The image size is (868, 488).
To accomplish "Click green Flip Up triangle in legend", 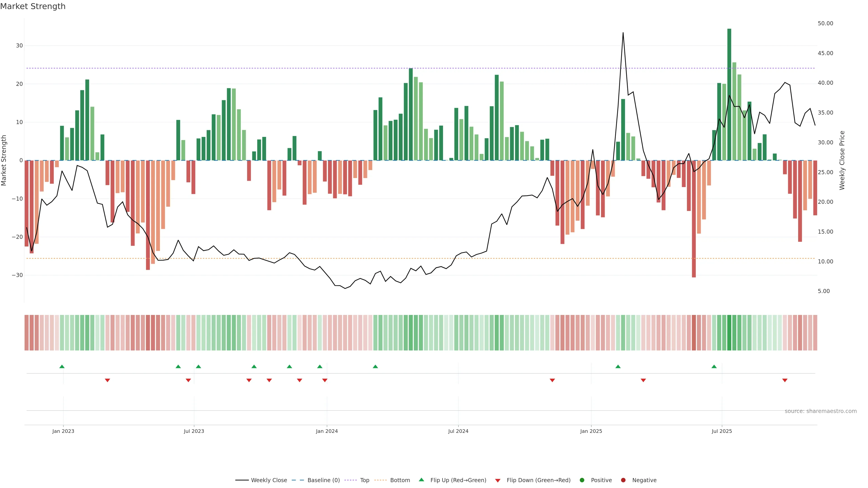I will click(421, 480).
